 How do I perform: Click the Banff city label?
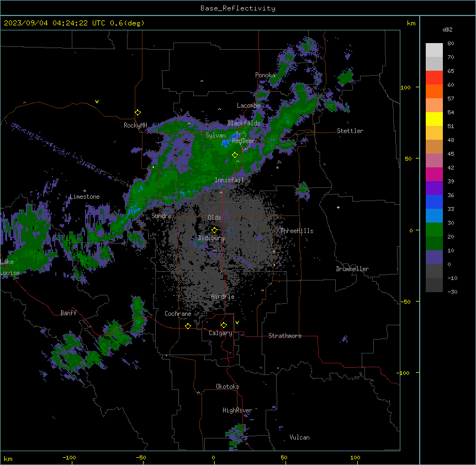(68, 313)
